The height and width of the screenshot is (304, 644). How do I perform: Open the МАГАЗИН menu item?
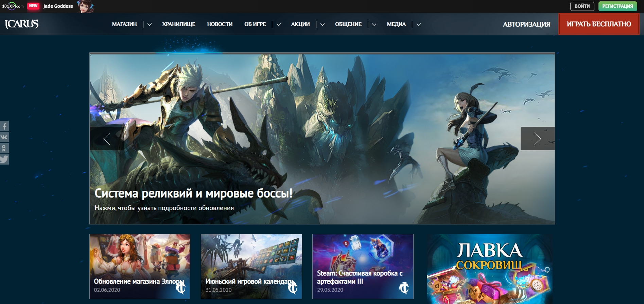click(x=124, y=24)
